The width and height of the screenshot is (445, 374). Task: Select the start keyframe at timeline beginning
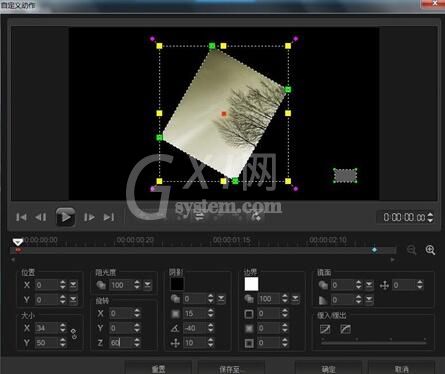[x=18, y=250]
